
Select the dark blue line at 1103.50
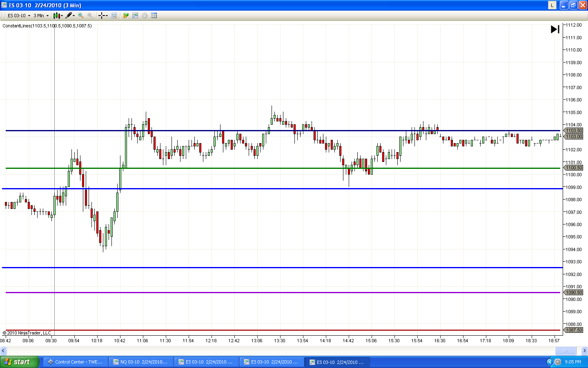click(x=283, y=130)
